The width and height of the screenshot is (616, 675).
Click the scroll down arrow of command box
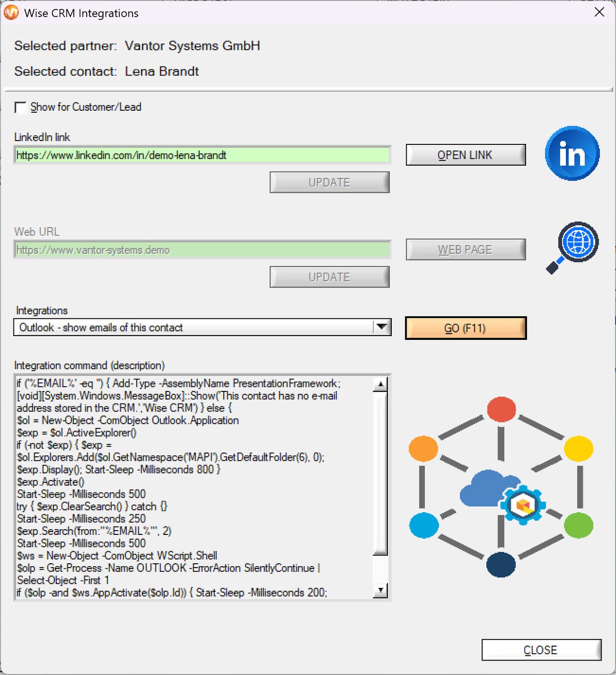[380, 590]
